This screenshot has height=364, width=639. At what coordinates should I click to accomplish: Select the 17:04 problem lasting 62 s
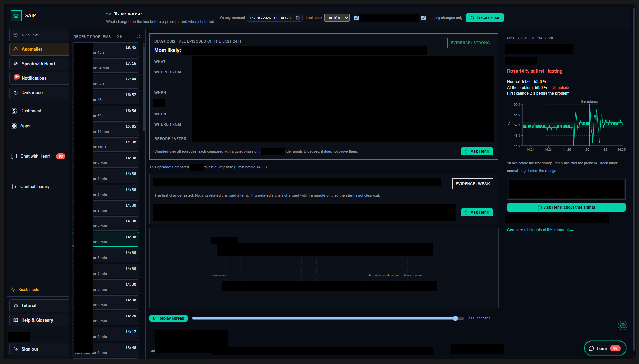106,82
